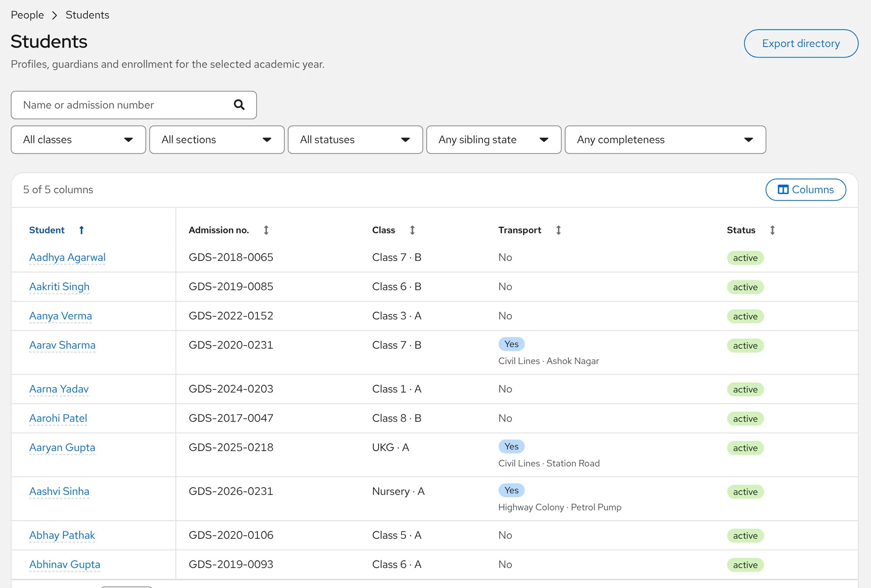Open Abhay Pathak's profile
871x588 pixels.
coord(62,535)
